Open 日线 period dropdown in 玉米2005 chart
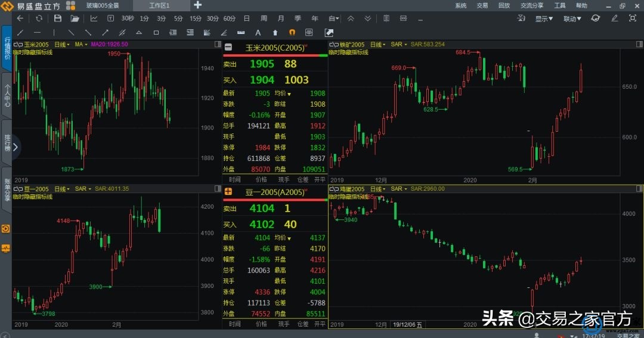The height and width of the screenshot is (338, 644). pyautogui.click(x=62, y=44)
